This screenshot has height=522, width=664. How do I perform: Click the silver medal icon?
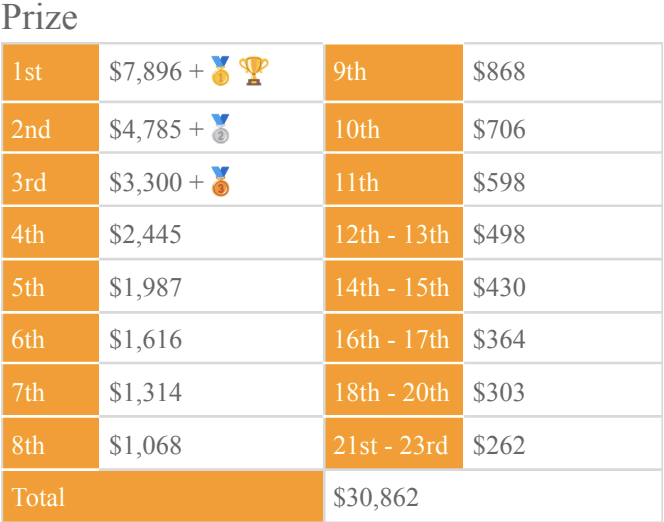pos(220,129)
